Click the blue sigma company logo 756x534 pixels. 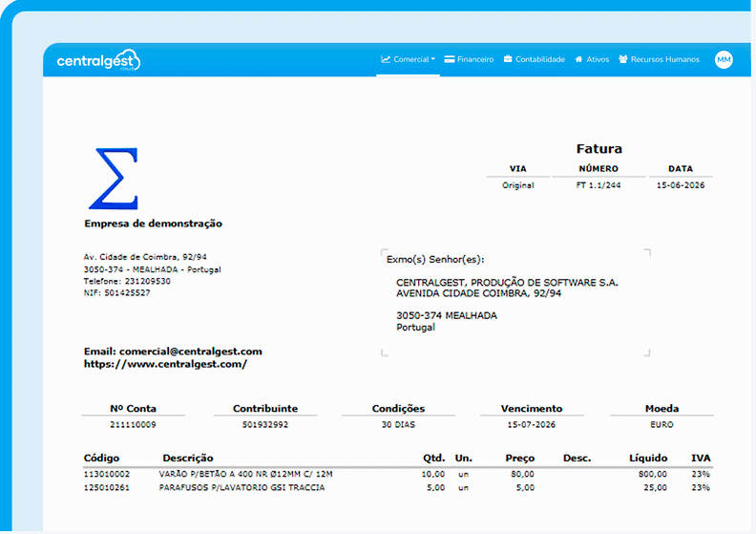point(114,179)
